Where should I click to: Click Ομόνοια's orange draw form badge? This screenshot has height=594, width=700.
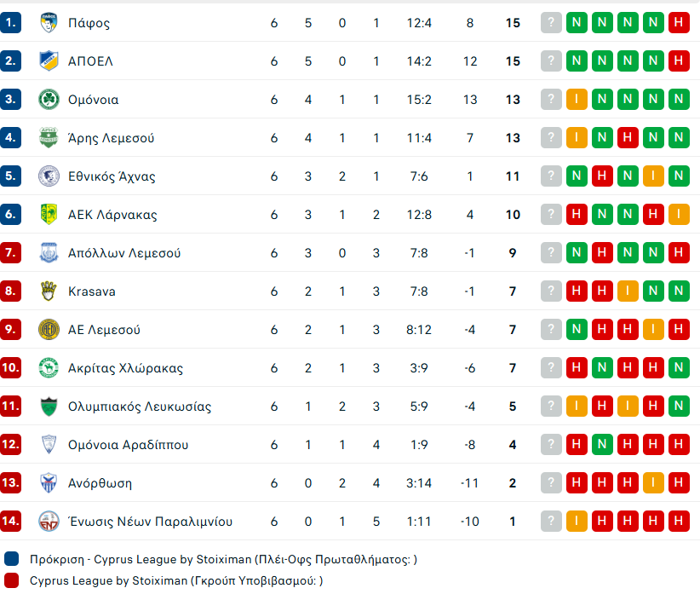(577, 100)
